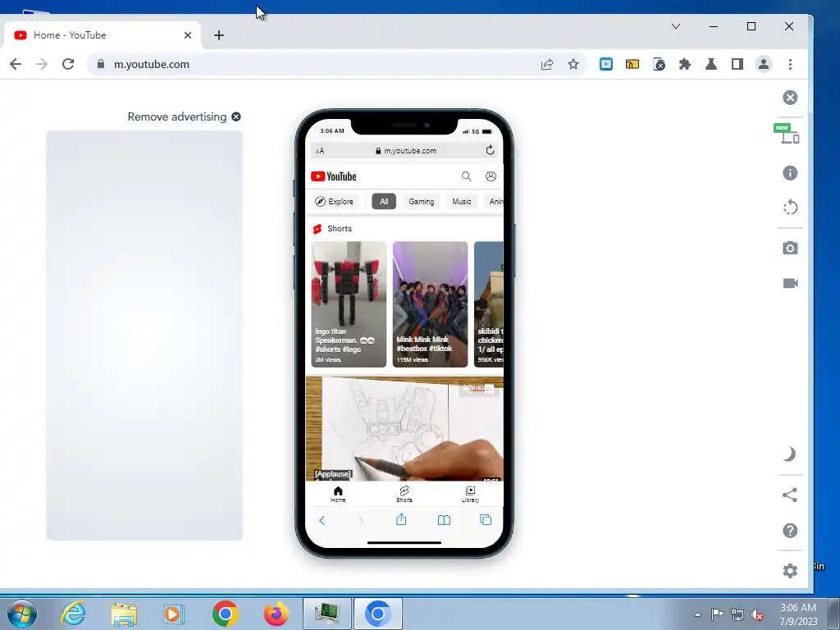Reload the page using the phone's refresh icon

tap(490, 151)
